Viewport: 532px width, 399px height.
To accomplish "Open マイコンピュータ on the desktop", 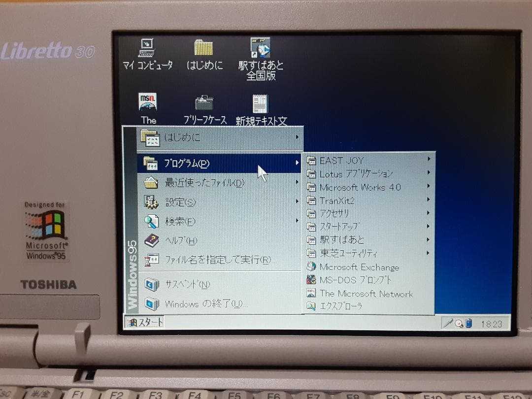I will pyautogui.click(x=147, y=49).
